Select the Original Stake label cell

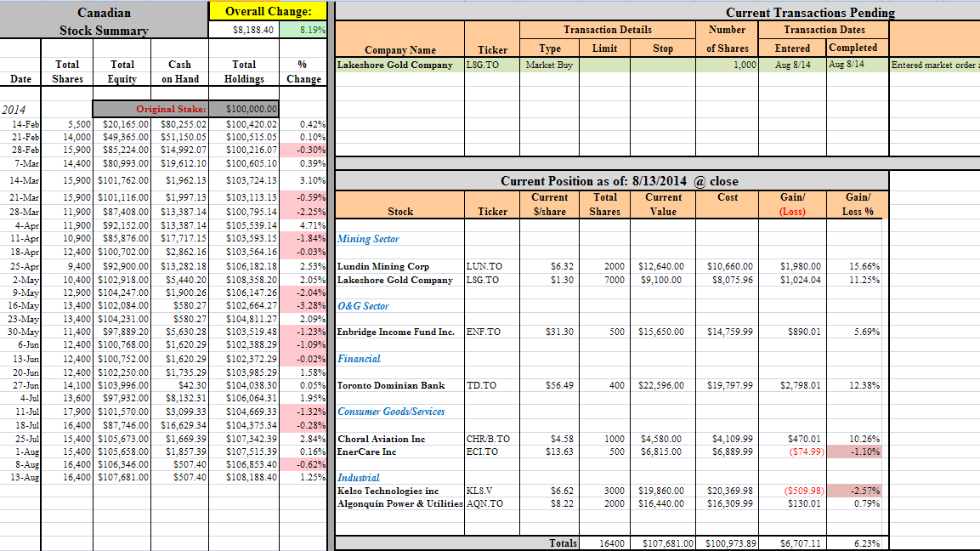pyautogui.click(x=150, y=109)
